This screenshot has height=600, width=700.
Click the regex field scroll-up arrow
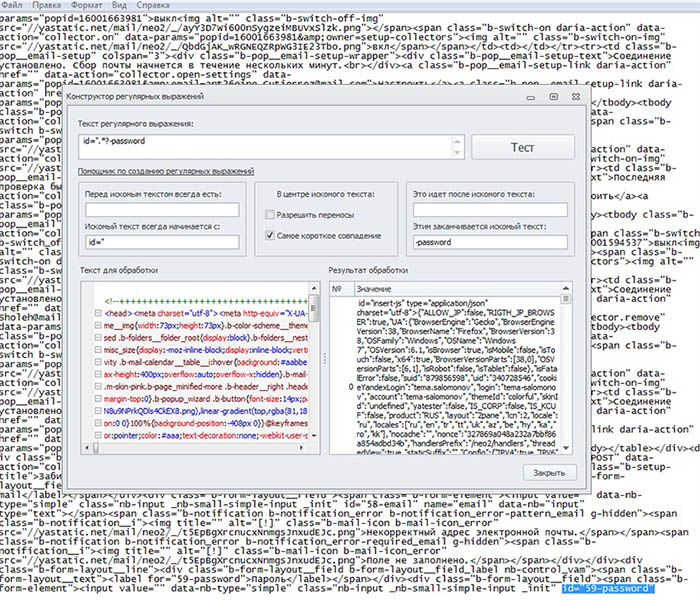[x=457, y=142]
